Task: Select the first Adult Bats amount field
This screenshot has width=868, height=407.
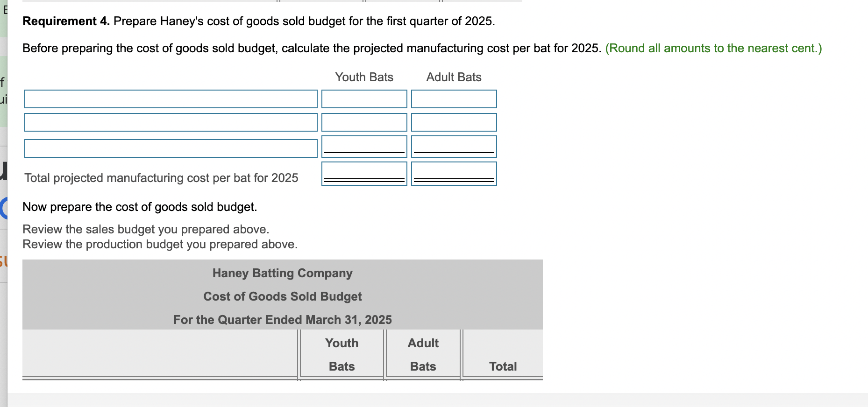Action: pyautogui.click(x=453, y=99)
